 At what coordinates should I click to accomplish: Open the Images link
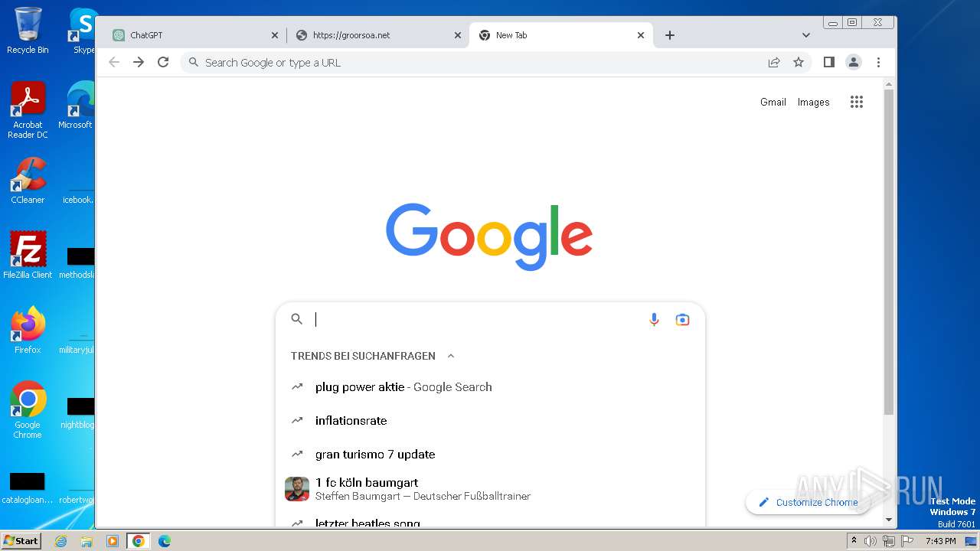(813, 102)
